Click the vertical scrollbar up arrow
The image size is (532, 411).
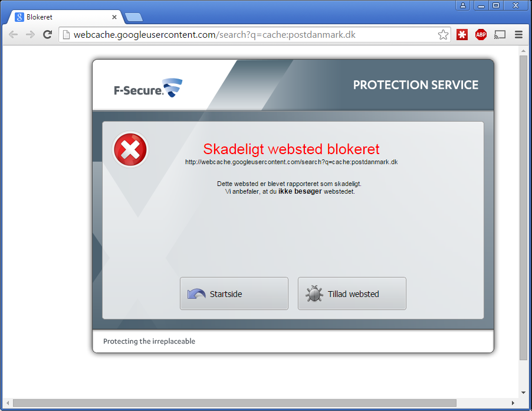524,51
